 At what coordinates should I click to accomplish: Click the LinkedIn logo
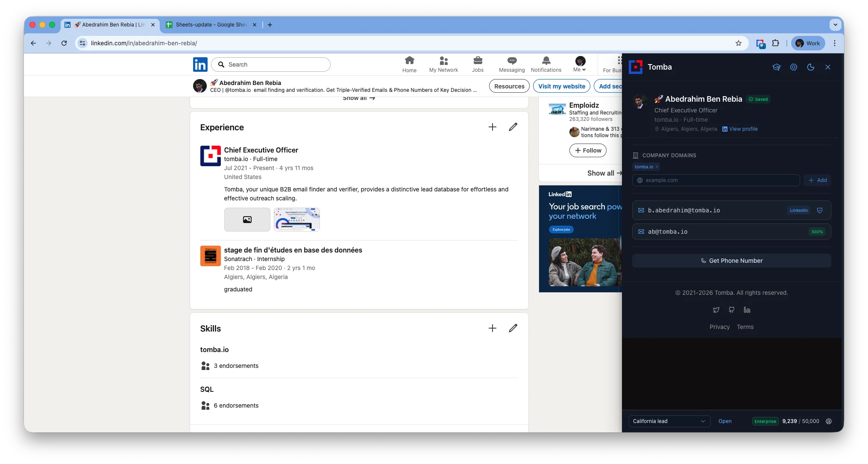[x=200, y=65]
